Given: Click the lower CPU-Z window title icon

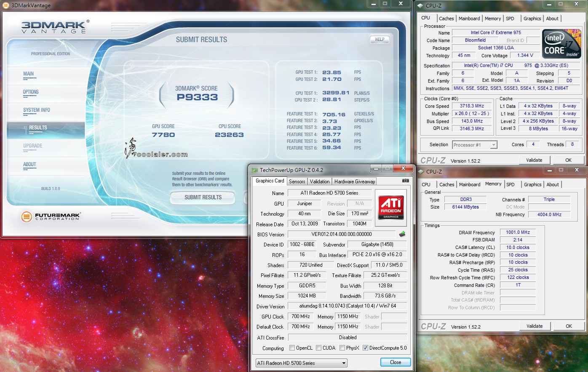Looking at the screenshot, I should click(421, 171).
